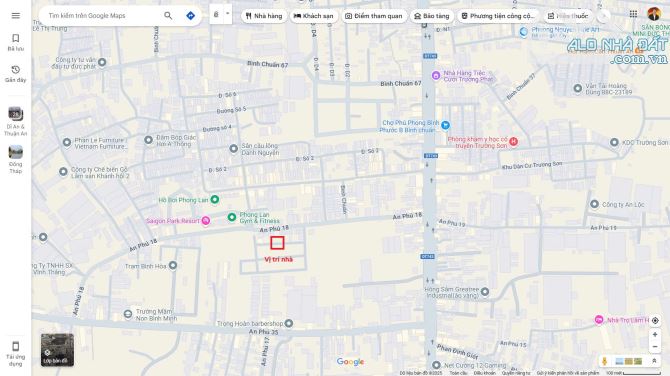
Task: Choose the Phương tiện công cộng chip
Action: (498, 16)
